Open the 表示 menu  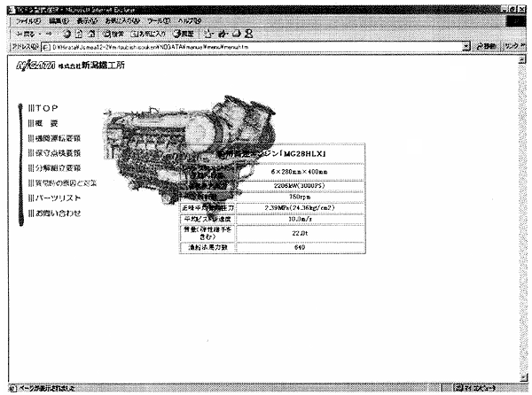coord(87,21)
